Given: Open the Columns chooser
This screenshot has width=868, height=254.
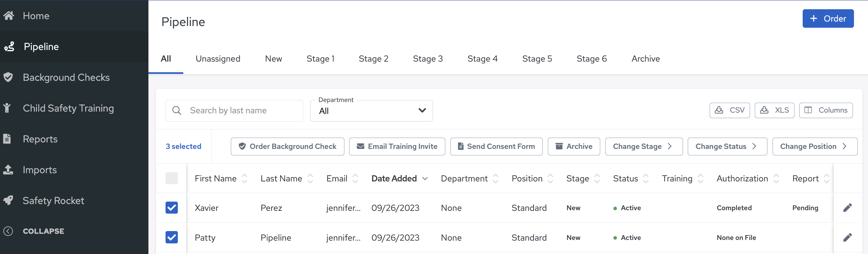Looking at the screenshot, I should coord(826,110).
